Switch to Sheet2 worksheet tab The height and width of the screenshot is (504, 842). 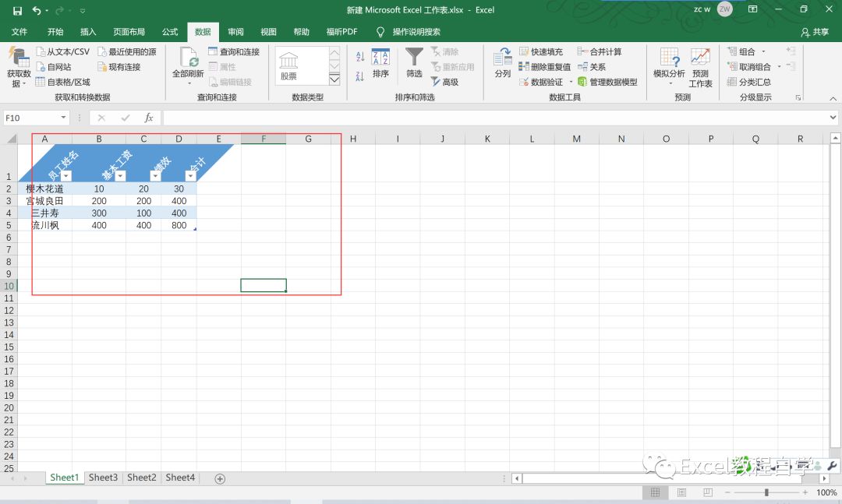[x=142, y=478]
